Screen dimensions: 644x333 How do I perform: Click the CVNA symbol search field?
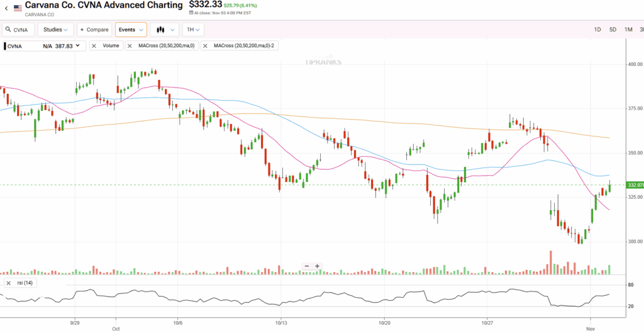click(x=23, y=30)
